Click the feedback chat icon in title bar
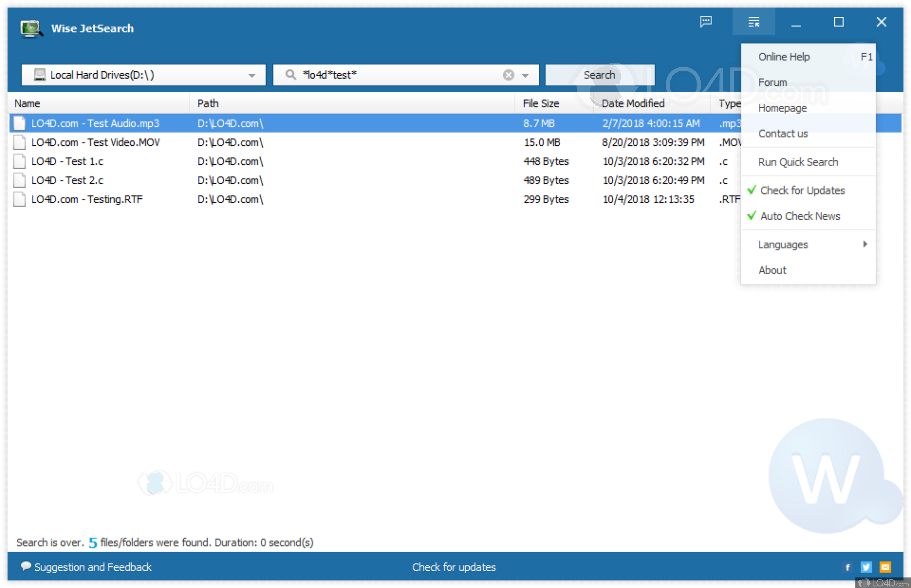The height and width of the screenshot is (588, 911). (x=706, y=21)
